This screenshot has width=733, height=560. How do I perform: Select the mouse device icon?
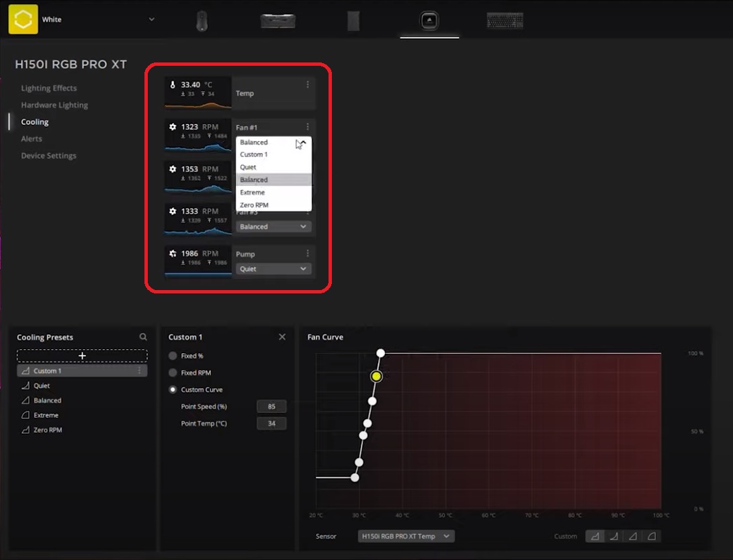(201, 20)
